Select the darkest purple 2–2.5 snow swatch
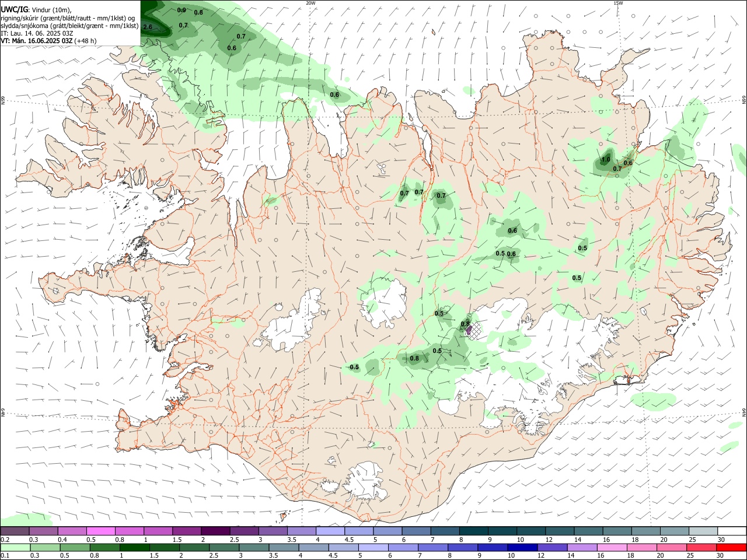 point(215,531)
